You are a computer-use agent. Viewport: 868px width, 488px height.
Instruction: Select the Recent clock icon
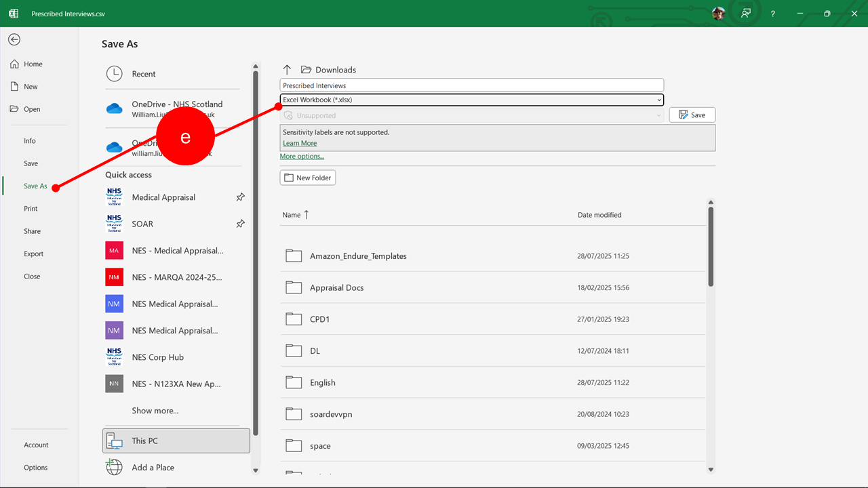pyautogui.click(x=114, y=74)
